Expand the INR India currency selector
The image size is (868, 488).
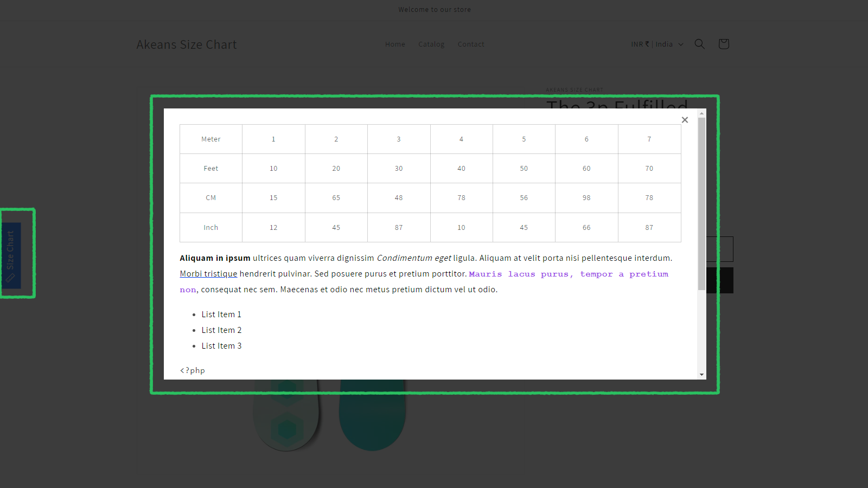point(657,44)
